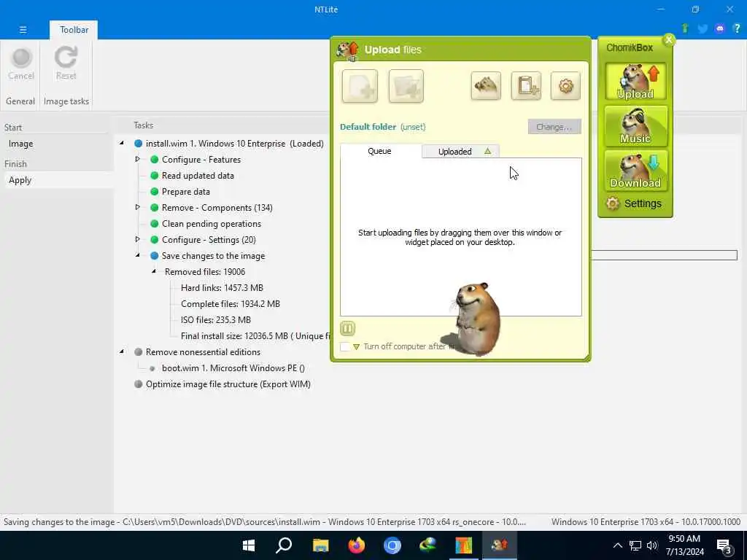This screenshot has width=747, height=560.
Task: Click Final install size: 12036.5 MB entry
Action: (x=255, y=336)
